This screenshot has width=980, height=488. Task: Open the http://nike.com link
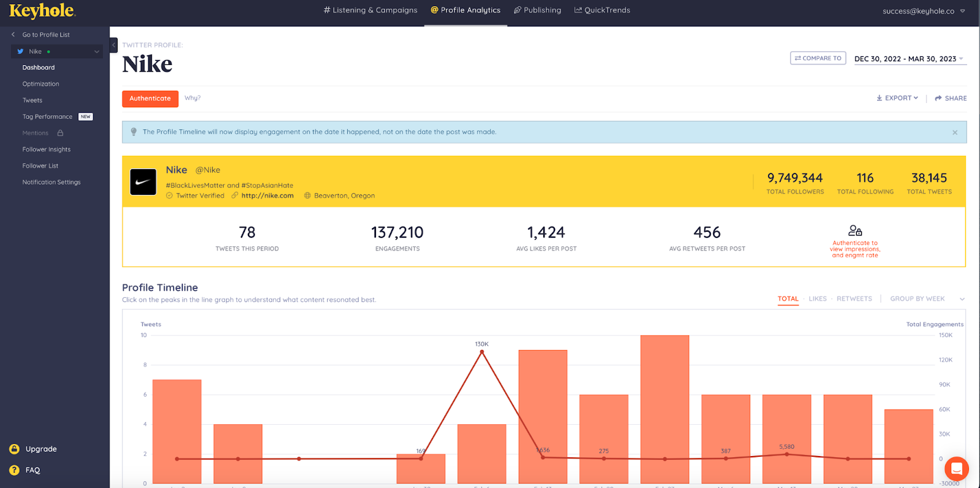(x=268, y=196)
